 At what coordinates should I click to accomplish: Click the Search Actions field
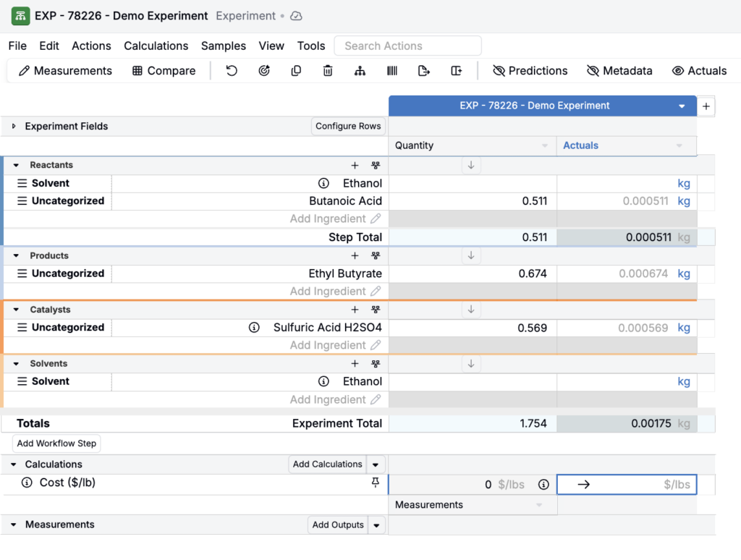pos(408,46)
